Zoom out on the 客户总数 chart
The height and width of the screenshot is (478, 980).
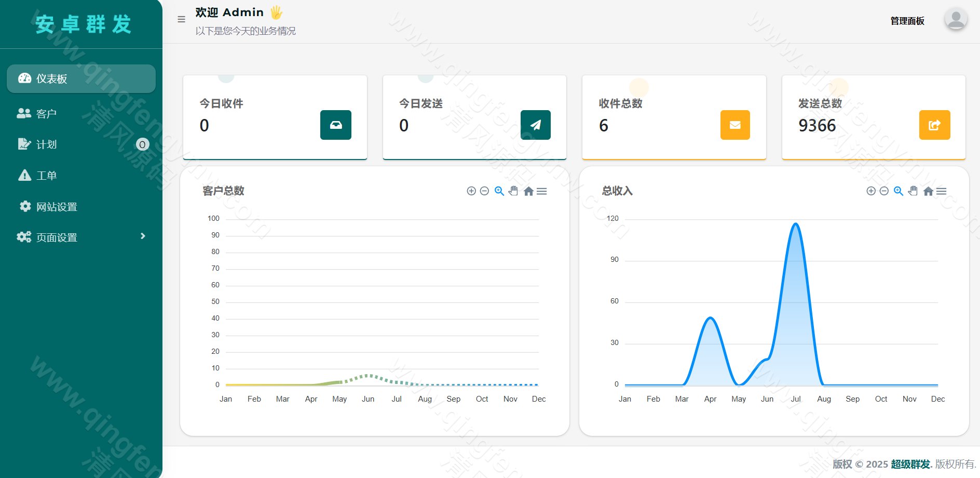(484, 191)
